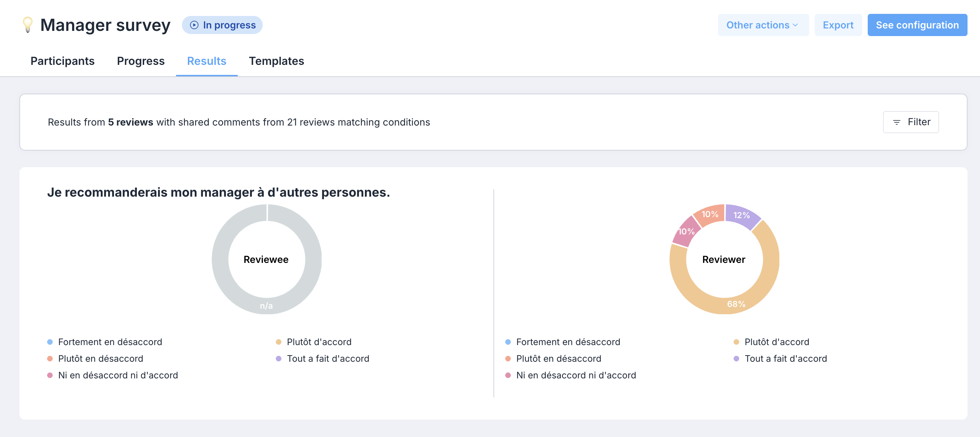Click the pink 10% Reviewer chart segment
Screen dimensions: 980x437
point(686,231)
